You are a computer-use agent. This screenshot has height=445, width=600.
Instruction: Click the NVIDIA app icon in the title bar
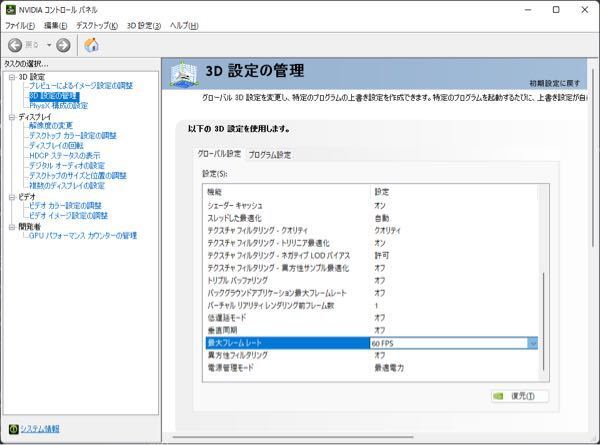click(x=10, y=10)
